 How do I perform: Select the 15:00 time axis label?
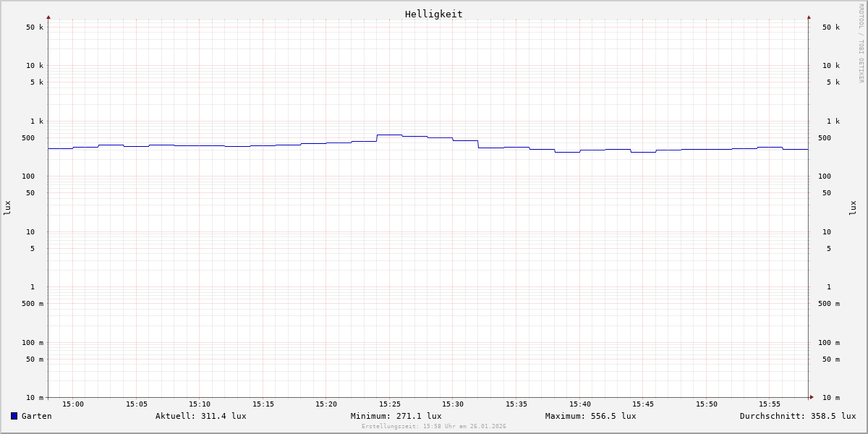[x=72, y=404]
